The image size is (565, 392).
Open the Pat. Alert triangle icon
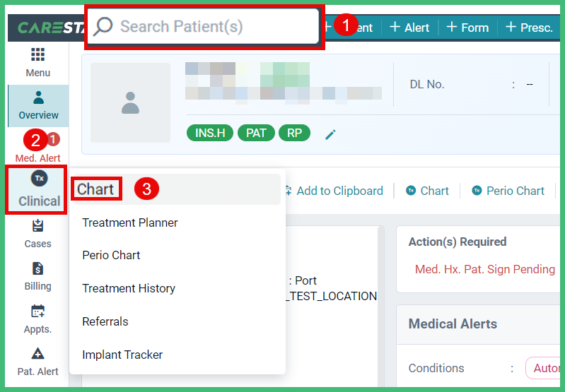coord(38,353)
